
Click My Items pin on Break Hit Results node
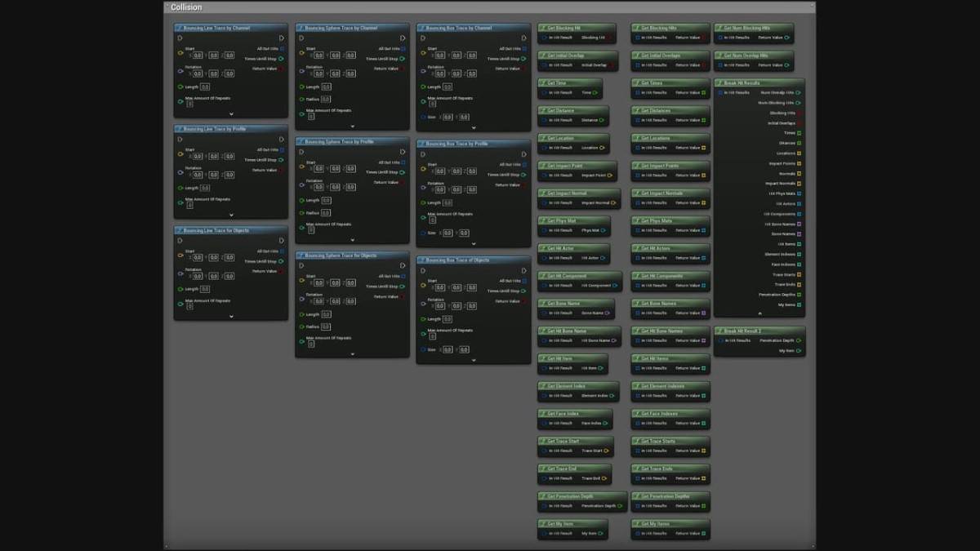[x=799, y=304]
